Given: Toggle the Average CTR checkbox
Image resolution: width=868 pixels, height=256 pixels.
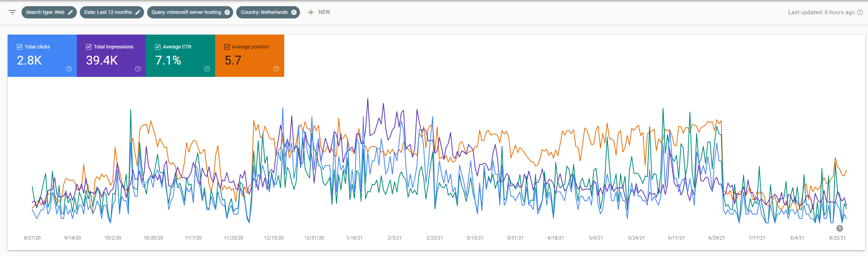Looking at the screenshot, I should pos(158,47).
